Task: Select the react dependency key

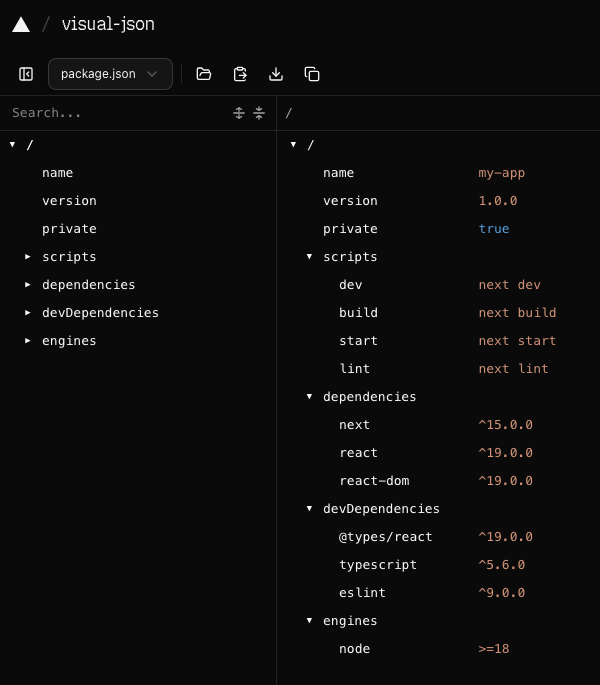Action: point(358,453)
